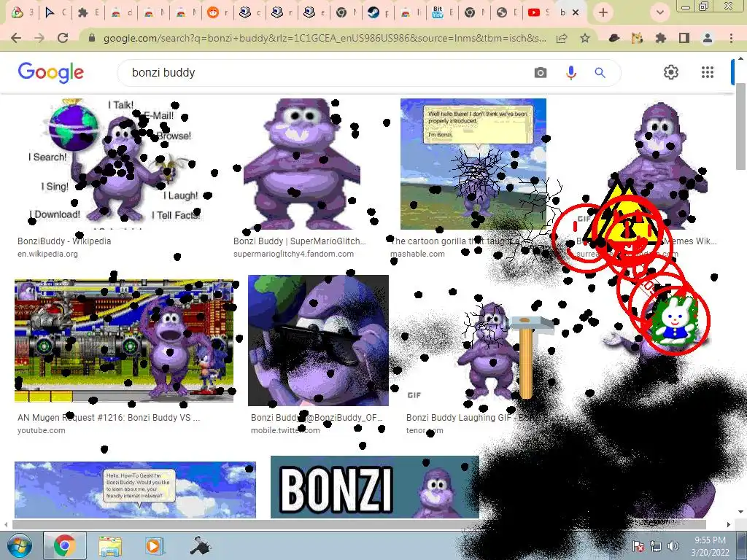Screen dimensions: 747x560
Task: Click the black hat extension icon
Action: [614, 38]
